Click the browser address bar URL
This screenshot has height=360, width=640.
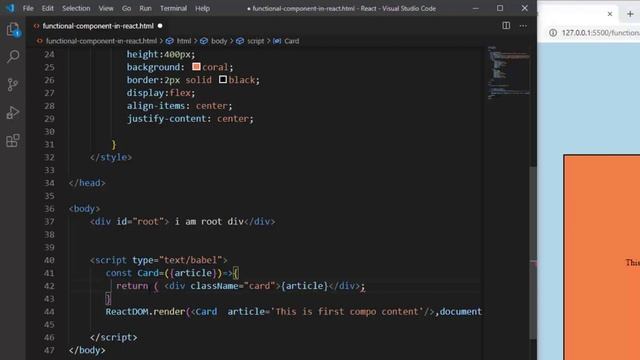click(x=600, y=33)
